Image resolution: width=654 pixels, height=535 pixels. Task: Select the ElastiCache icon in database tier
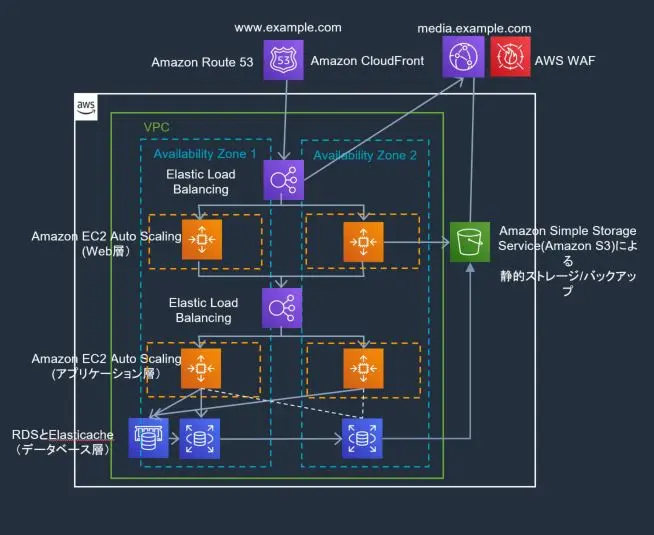148,438
